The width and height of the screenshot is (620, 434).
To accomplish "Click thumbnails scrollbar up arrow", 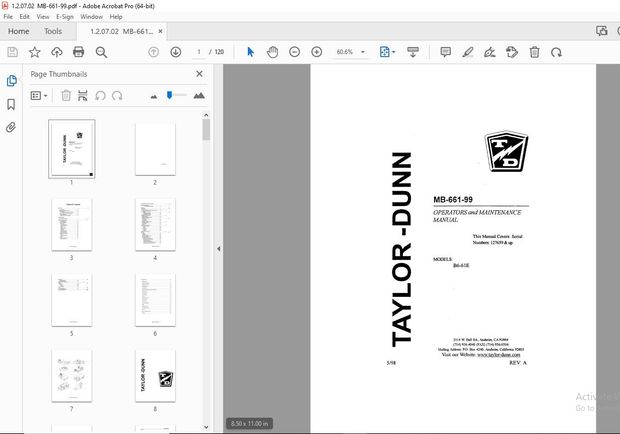I will point(206,115).
